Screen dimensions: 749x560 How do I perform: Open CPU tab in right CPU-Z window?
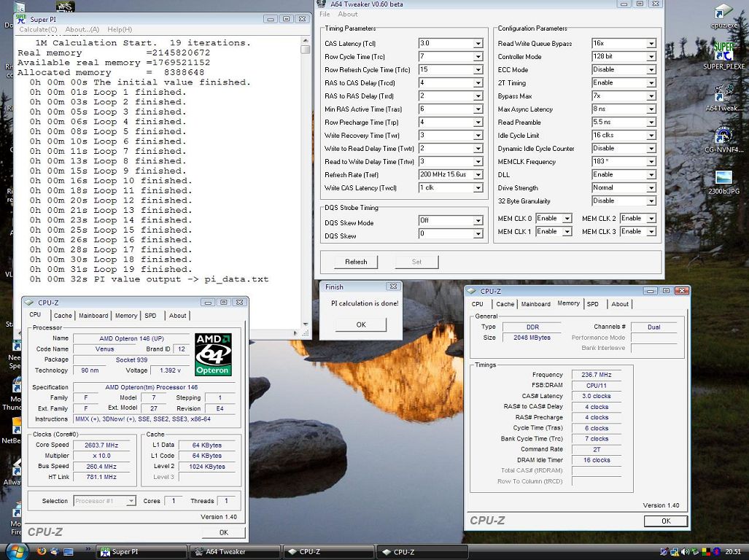click(x=477, y=304)
